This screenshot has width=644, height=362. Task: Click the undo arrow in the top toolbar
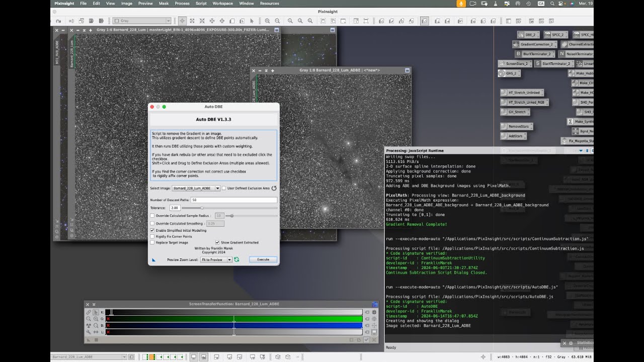[x=58, y=21]
